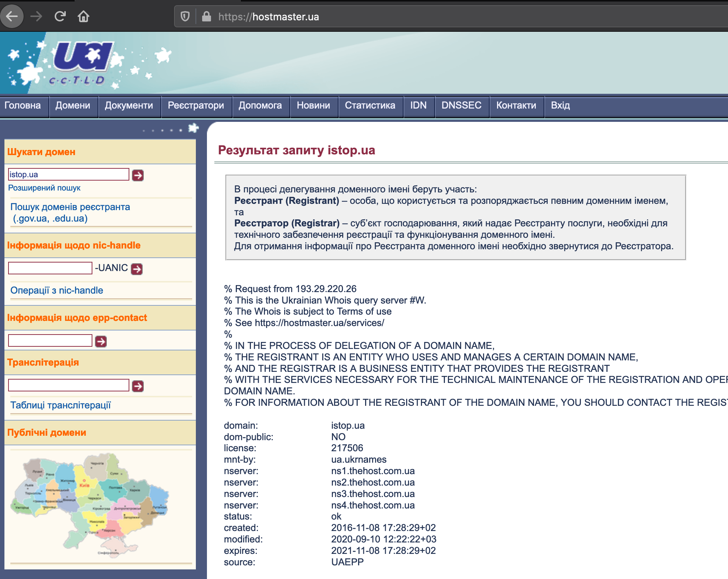Image resolution: width=728 pixels, height=579 pixels.
Task: Open the Допомога menu item
Action: coord(260,106)
